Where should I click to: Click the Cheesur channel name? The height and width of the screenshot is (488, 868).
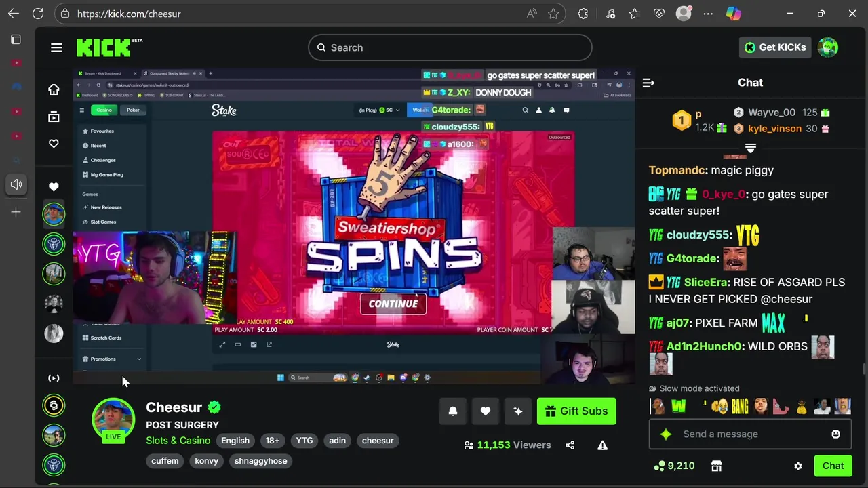point(174,407)
